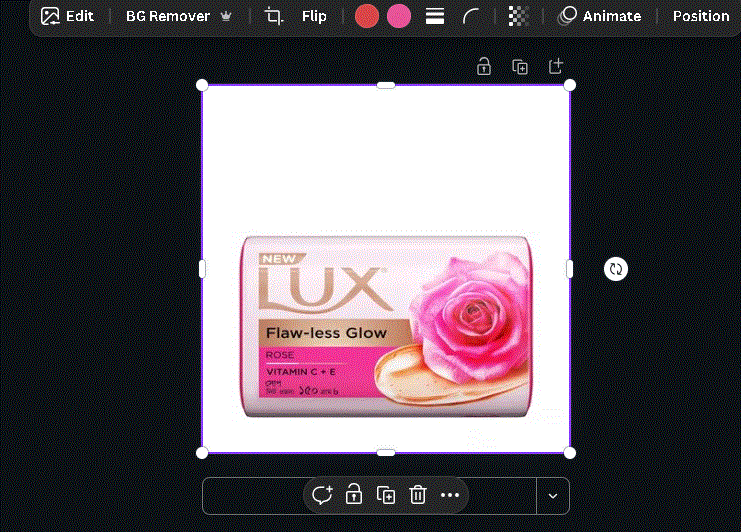Select the Crop tool icon
The height and width of the screenshot is (532, 741).
(x=273, y=16)
